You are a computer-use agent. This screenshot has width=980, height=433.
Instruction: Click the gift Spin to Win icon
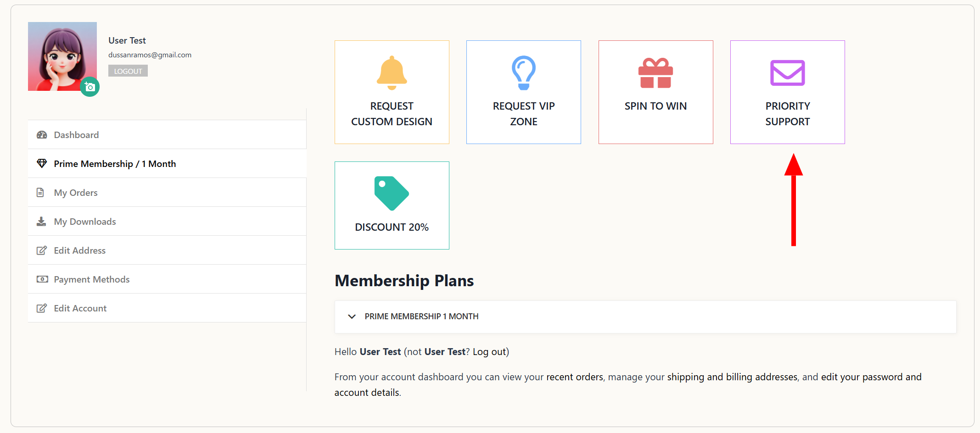pos(655,73)
